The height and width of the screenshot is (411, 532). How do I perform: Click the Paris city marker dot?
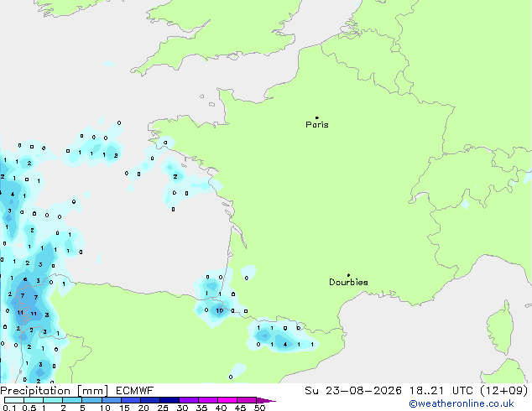317,117
